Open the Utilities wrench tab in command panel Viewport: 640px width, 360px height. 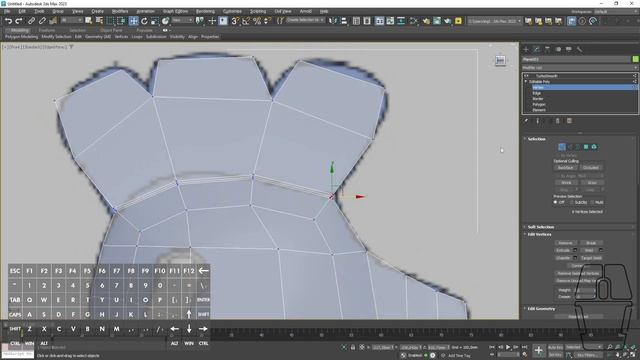(579, 49)
